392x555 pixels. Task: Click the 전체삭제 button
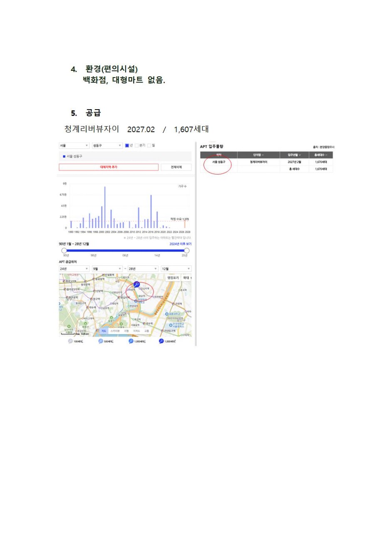(x=176, y=167)
